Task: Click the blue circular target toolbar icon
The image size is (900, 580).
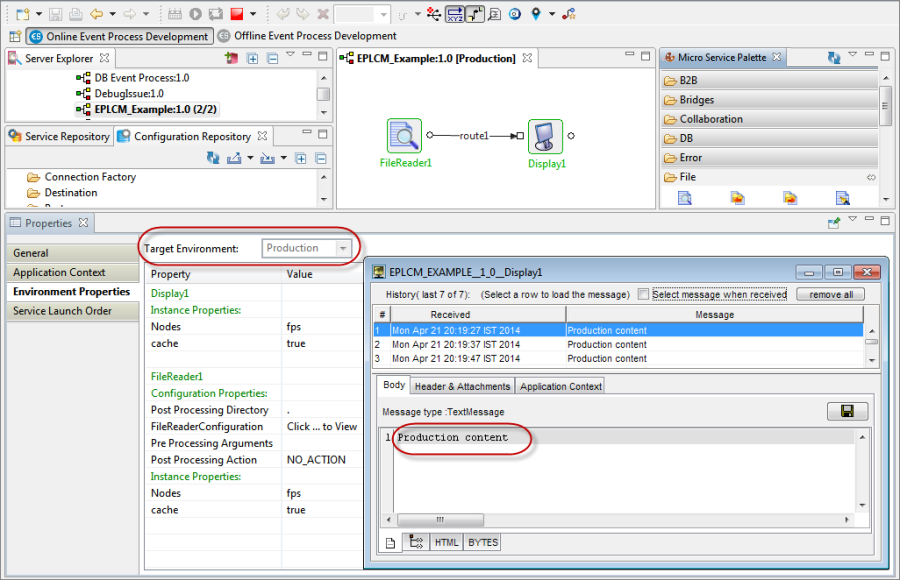Action: click(x=515, y=14)
